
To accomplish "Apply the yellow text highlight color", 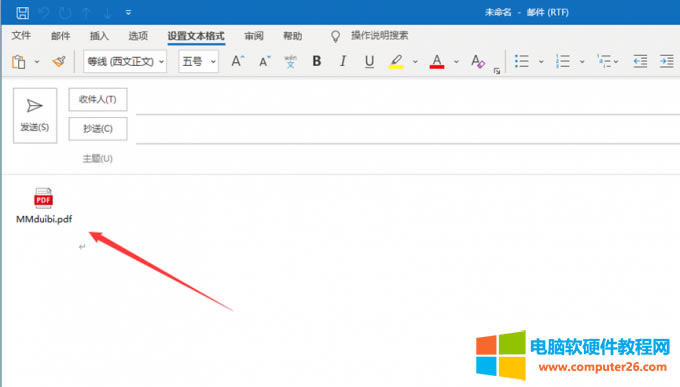I will coord(396,61).
